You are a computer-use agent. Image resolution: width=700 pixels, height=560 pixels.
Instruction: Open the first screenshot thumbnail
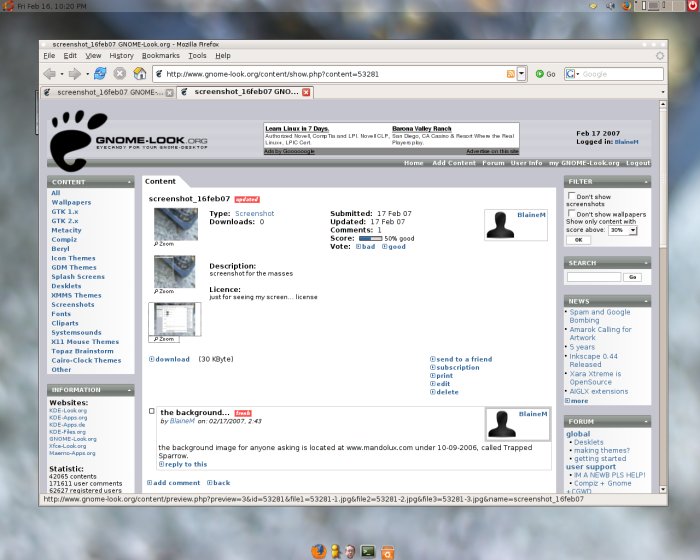click(x=176, y=225)
